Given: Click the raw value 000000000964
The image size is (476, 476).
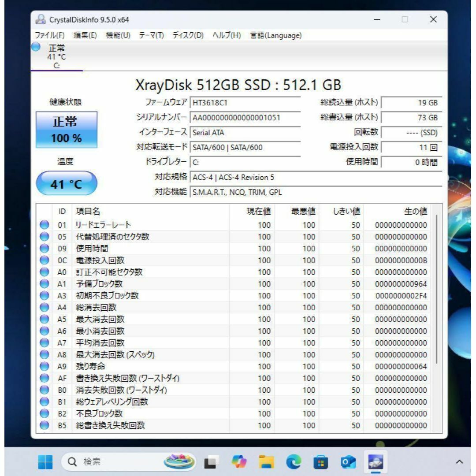Looking at the screenshot, I should point(401,284).
